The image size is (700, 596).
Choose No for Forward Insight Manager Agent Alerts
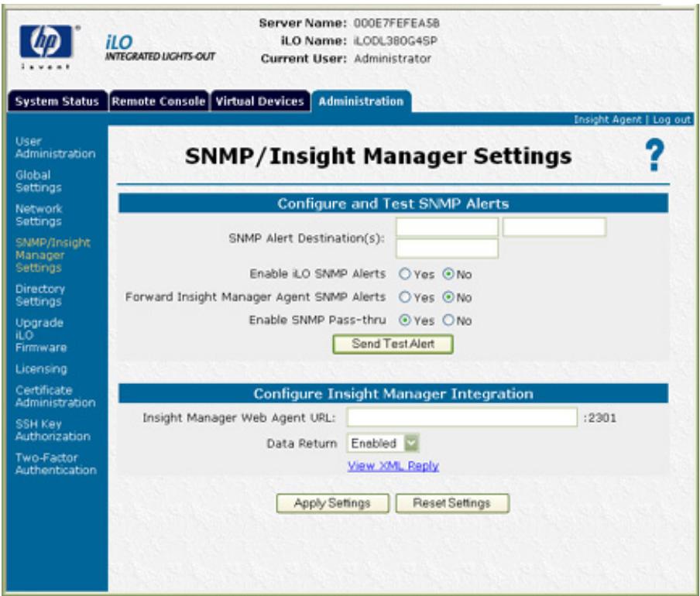coord(448,296)
